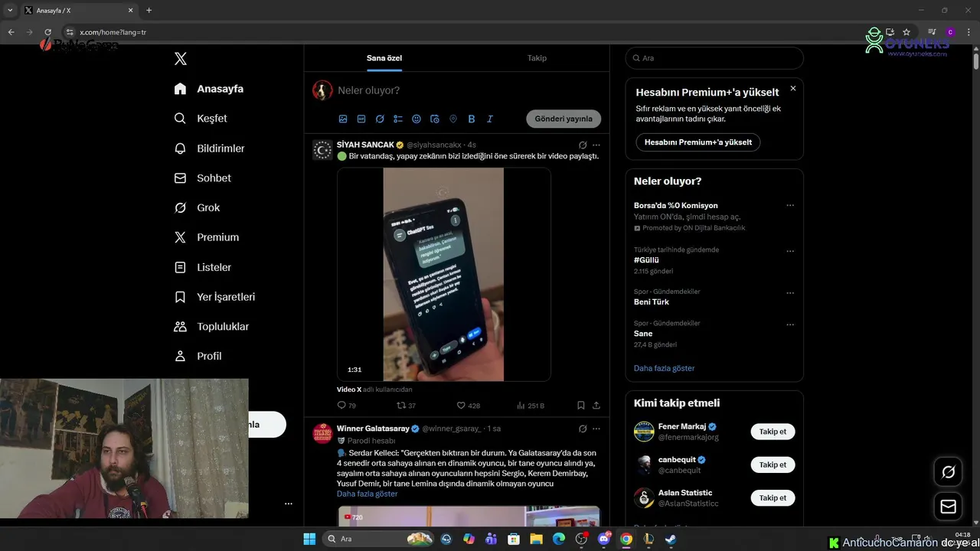Toggle bold text in composer
Viewport: 980px width, 551px height.
click(472, 119)
